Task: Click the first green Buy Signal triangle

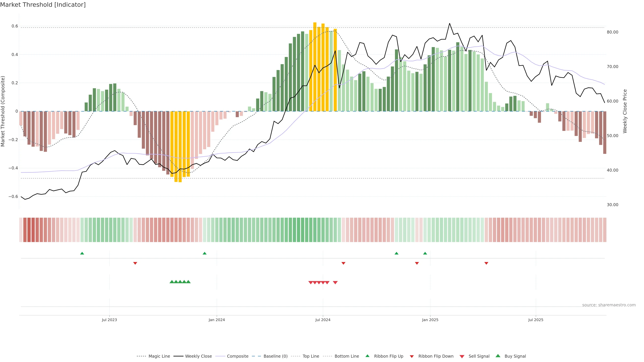Action: point(172,282)
